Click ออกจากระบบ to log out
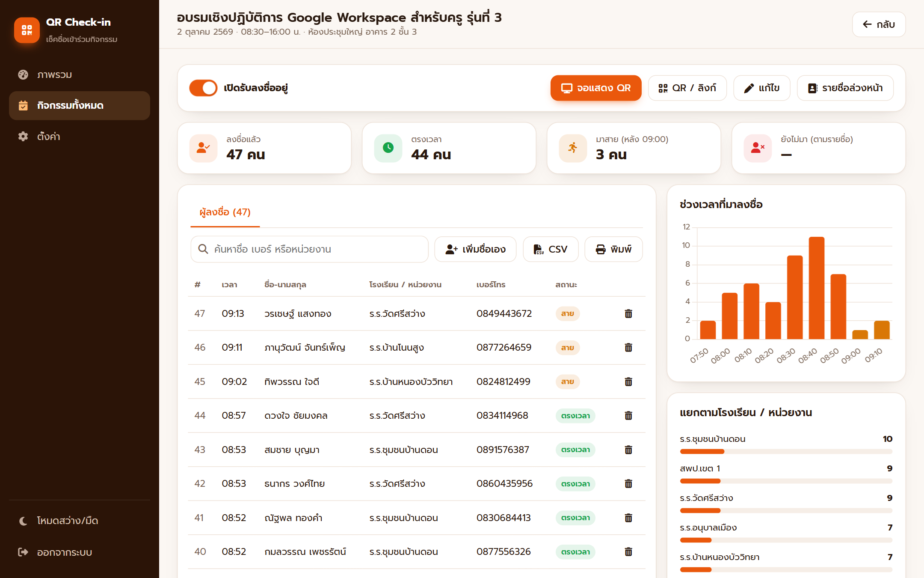The image size is (924, 578). (x=80, y=552)
